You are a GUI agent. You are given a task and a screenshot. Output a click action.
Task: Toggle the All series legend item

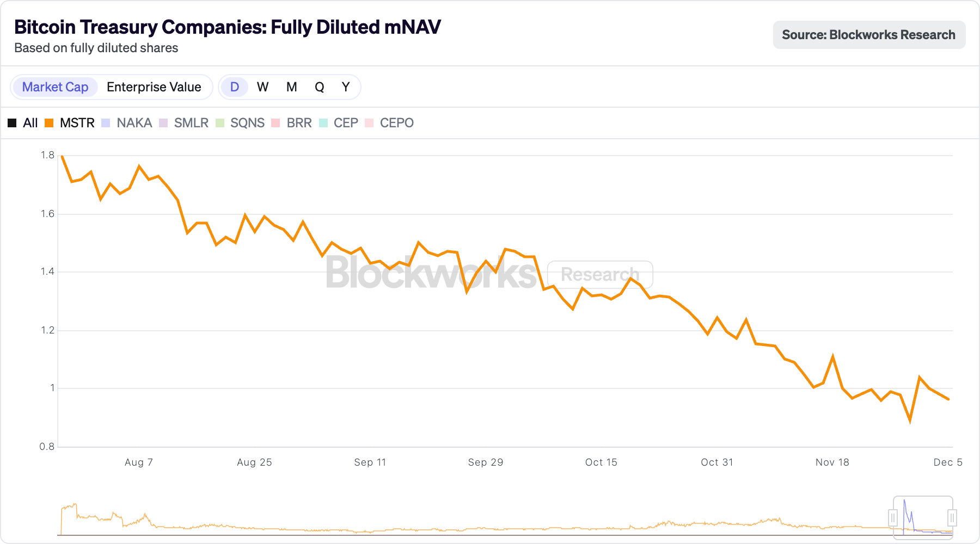pyautogui.click(x=23, y=123)
